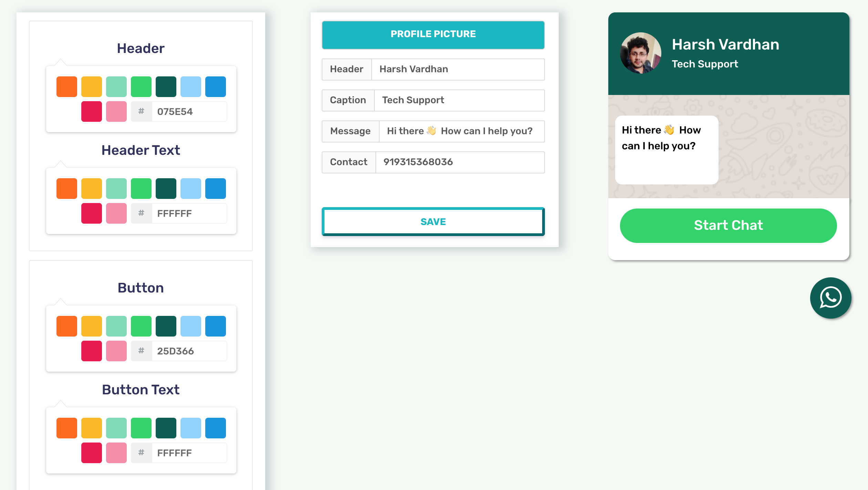Choose yellow swatch for Button color
868x490 pixels.
tap(92, 326)
